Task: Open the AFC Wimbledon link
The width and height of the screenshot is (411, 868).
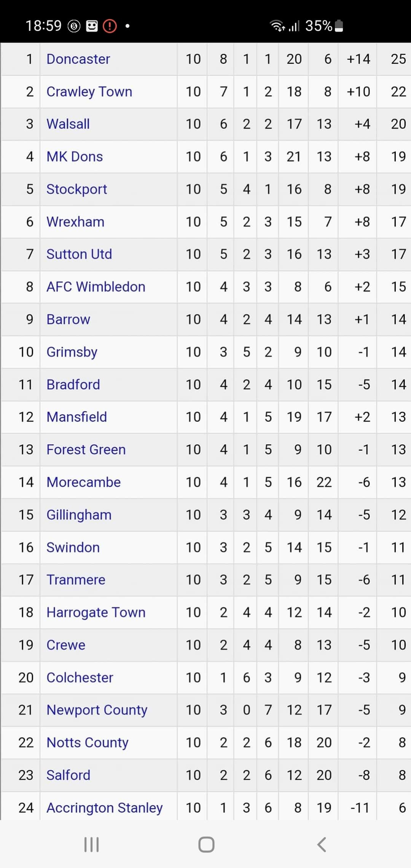Action: click(96, 287)
